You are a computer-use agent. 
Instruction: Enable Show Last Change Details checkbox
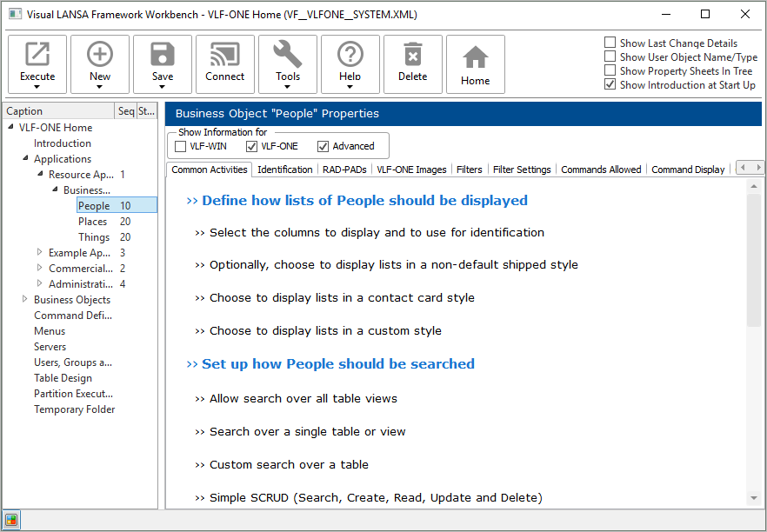pyautogui.click(x=610, y=43)
